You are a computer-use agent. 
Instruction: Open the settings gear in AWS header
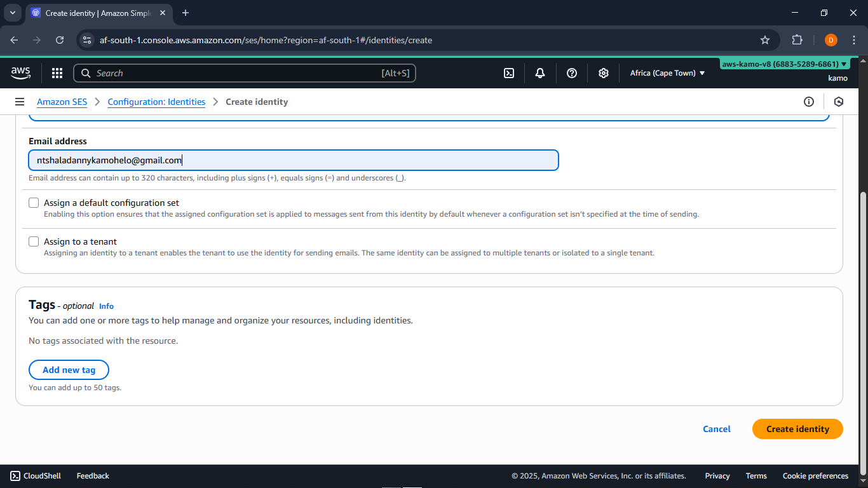(604, 73)
